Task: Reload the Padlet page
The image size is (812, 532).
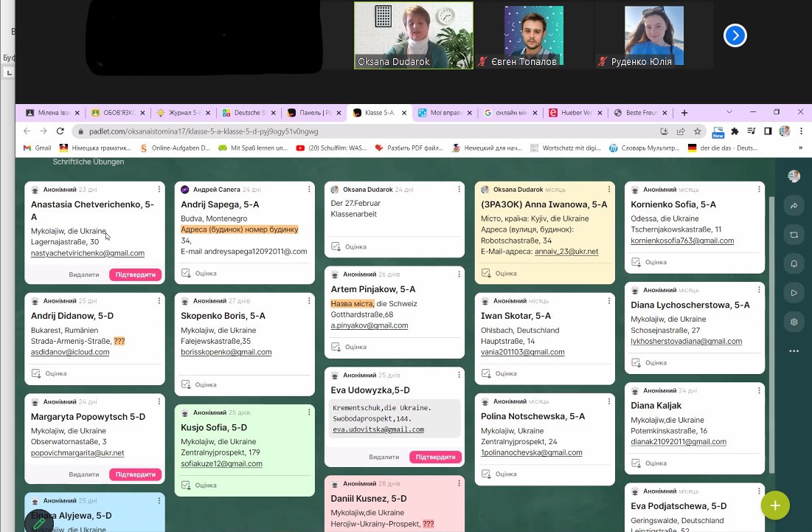Action: coord(61,131)
